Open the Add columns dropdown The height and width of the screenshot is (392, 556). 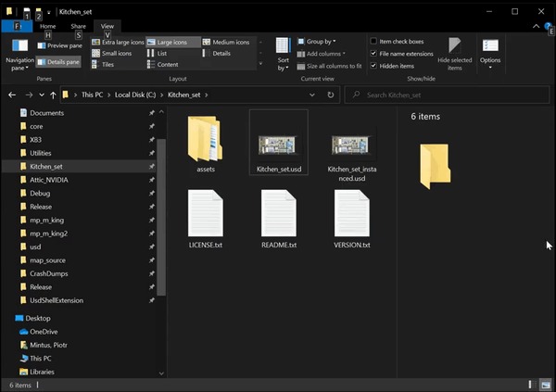(322, 54)
